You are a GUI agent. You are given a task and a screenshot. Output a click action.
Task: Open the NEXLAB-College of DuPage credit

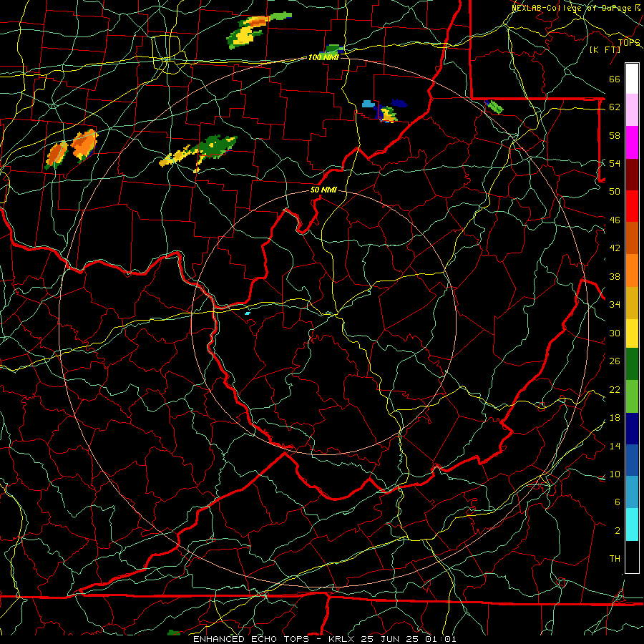point(577,8)
